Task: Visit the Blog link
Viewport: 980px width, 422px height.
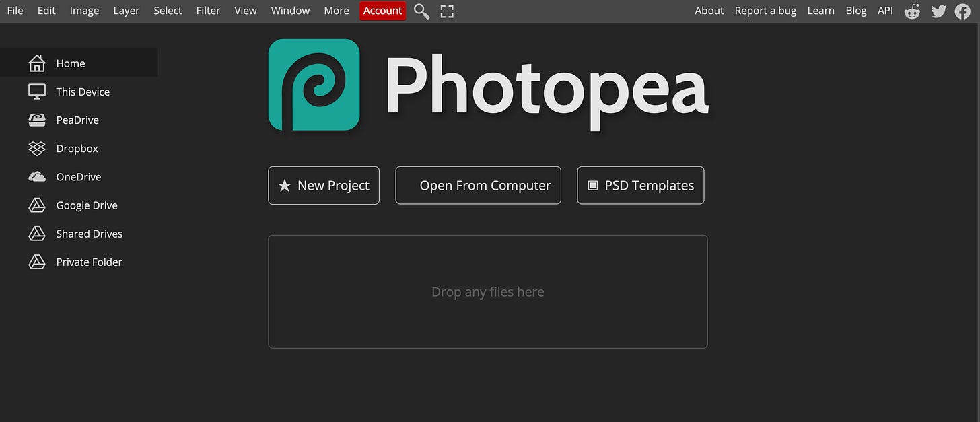Action: (855, 11)
